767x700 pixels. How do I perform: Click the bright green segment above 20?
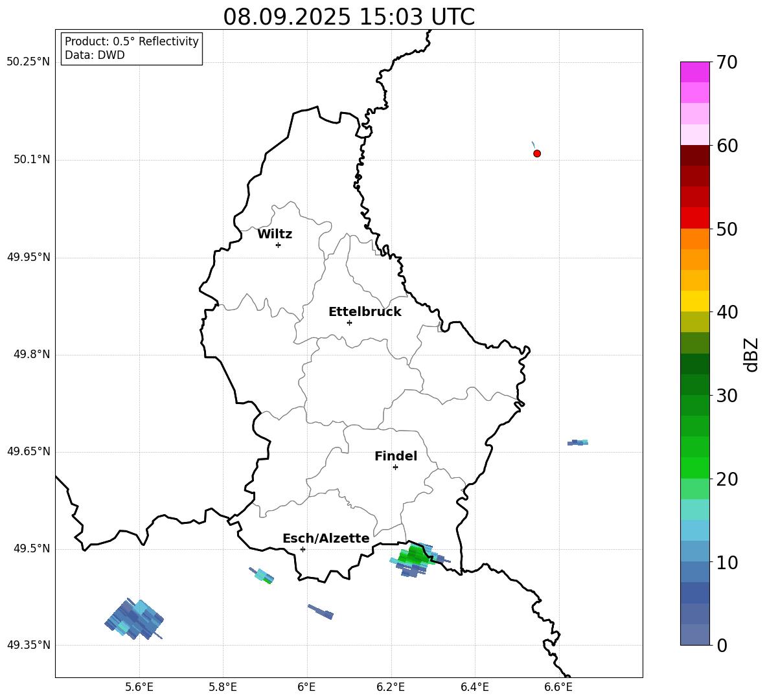tap(694, 468)
